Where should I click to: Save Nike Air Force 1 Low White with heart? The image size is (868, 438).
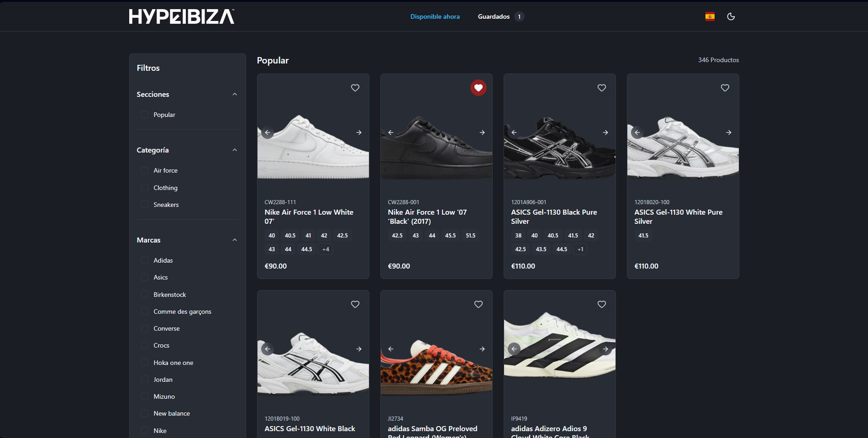point(355,88)
